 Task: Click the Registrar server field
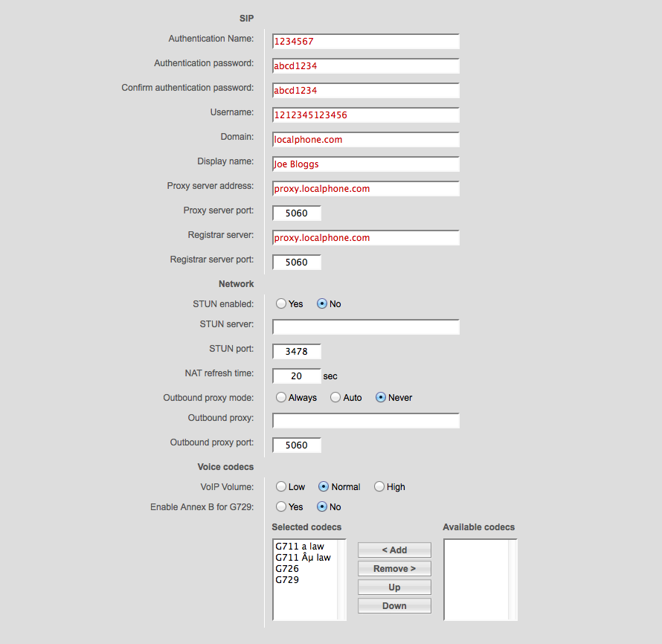pos(366,238)
